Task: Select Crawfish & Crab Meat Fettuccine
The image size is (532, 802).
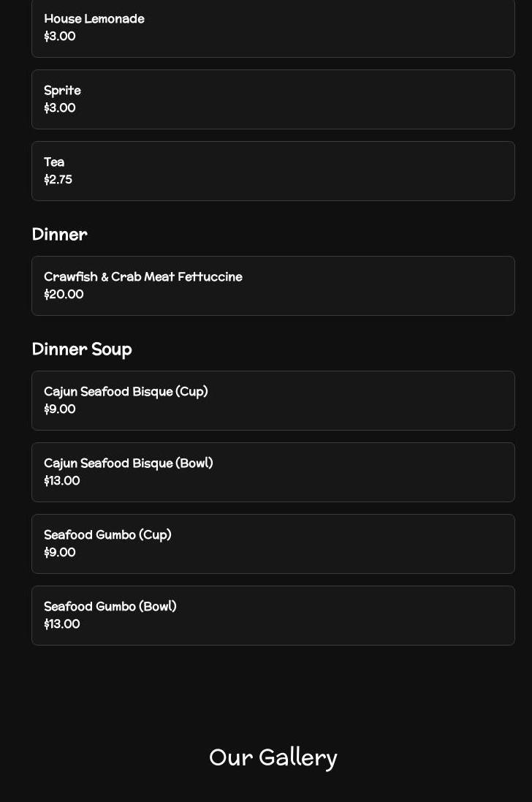Action: tap(273, 285)
